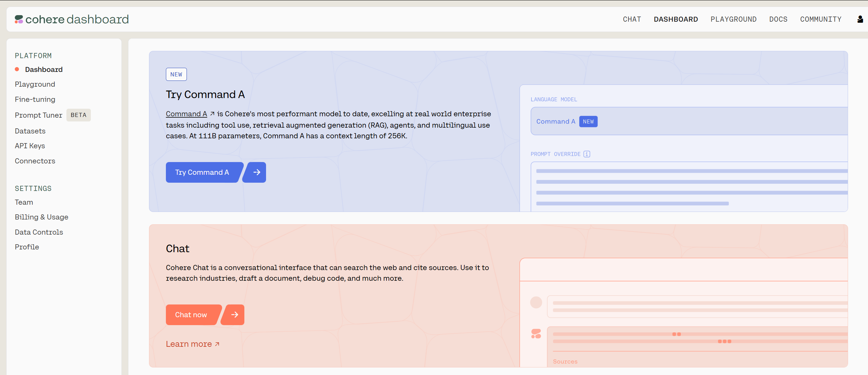Open Billing & Usage settings

[x=41, y=217]
